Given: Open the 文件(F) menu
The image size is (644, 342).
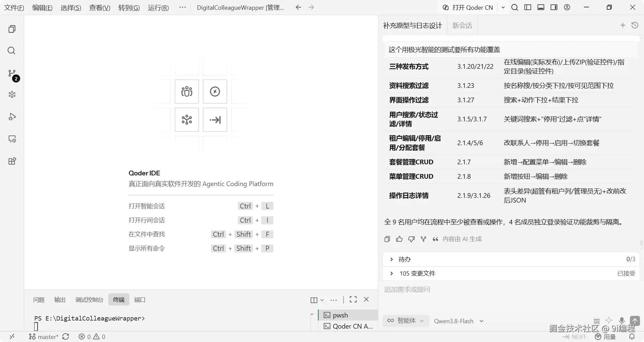Looking at the screenshot, I should click(x=14, y=7).
